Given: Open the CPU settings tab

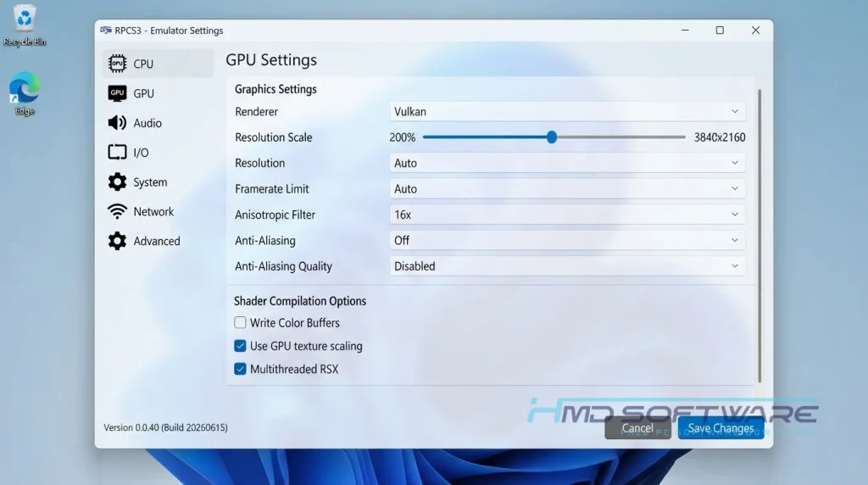Looking at the screenshot, I should pos(158,64).
